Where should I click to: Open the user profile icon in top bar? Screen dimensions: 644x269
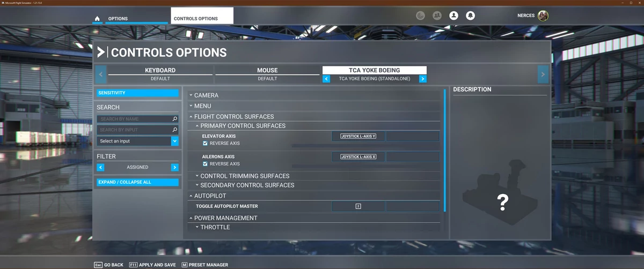(453, 16)
